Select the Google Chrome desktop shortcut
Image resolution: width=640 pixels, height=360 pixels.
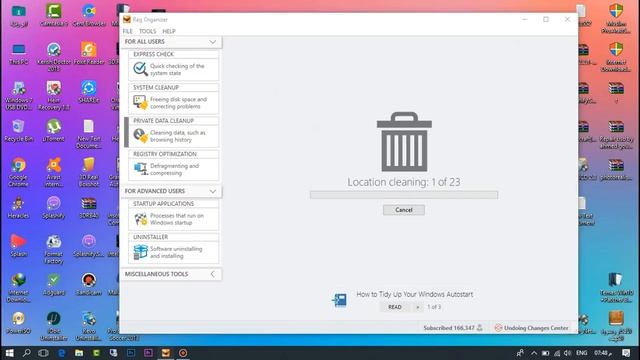tap(18, 172)
